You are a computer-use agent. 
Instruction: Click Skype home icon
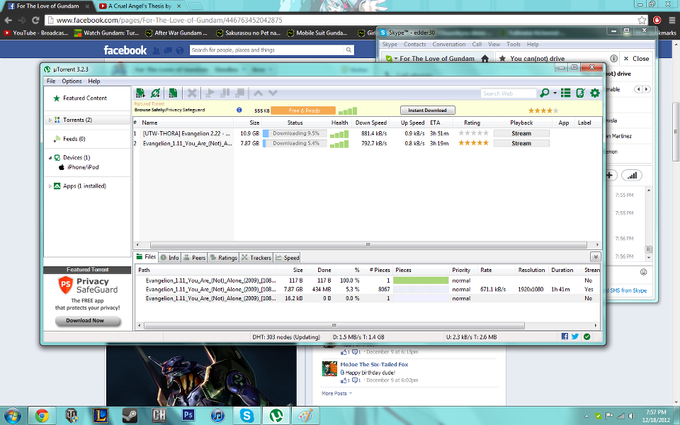coord(485,59)
